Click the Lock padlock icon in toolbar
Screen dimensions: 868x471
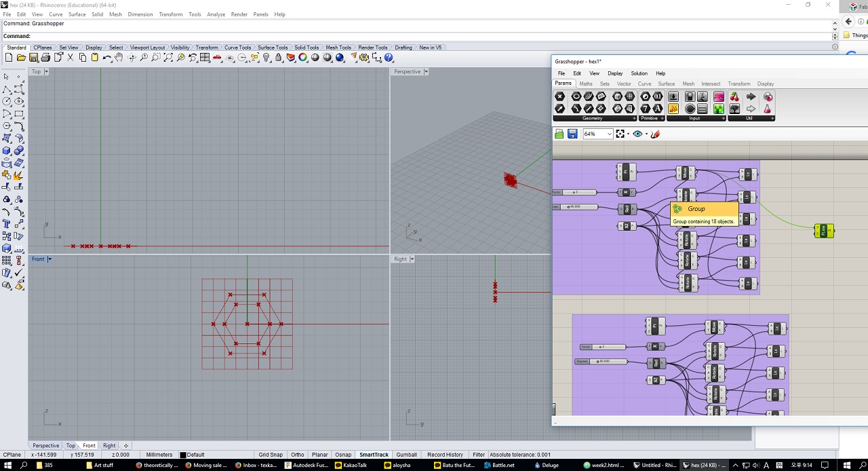pos(278,58)
